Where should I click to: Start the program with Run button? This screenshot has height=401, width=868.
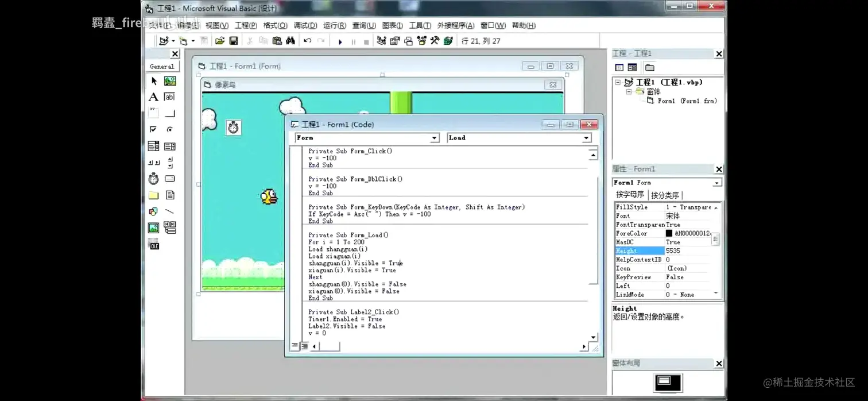pyautogui.click(x=340, y=41)
